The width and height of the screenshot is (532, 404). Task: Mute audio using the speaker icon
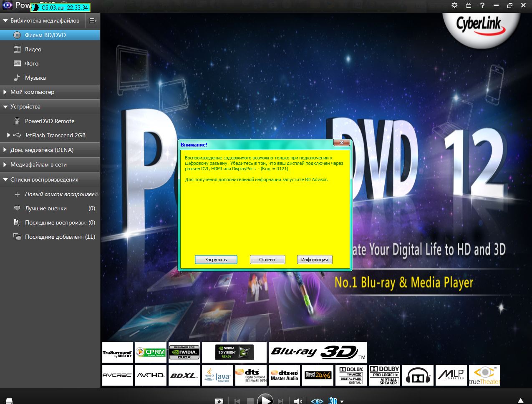(298, 401)
